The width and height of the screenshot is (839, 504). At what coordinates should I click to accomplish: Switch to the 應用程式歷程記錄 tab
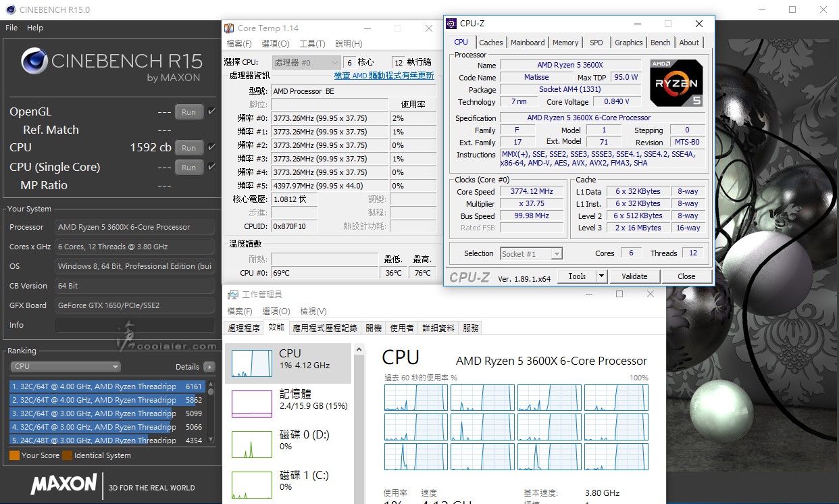pos(325,328)
